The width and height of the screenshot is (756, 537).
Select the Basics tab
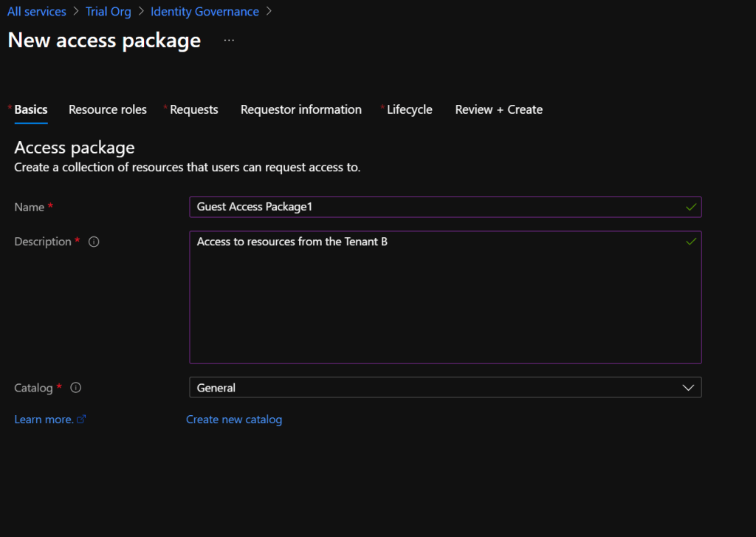(x=31, y=110)
